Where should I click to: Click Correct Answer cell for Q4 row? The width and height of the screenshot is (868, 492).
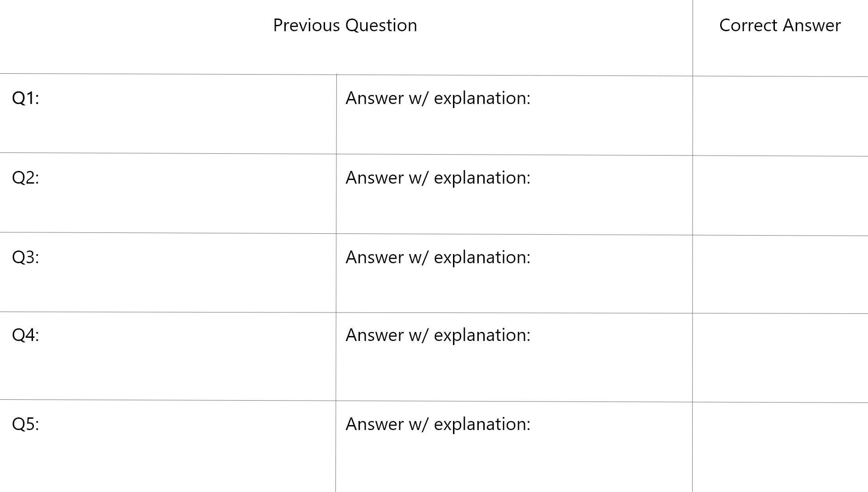pos(780,358)
